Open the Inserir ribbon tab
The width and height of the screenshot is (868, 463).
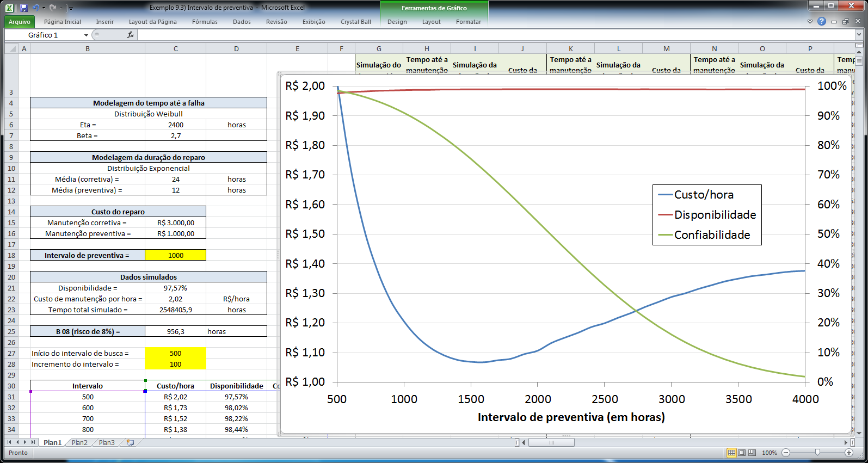[105, 22]
